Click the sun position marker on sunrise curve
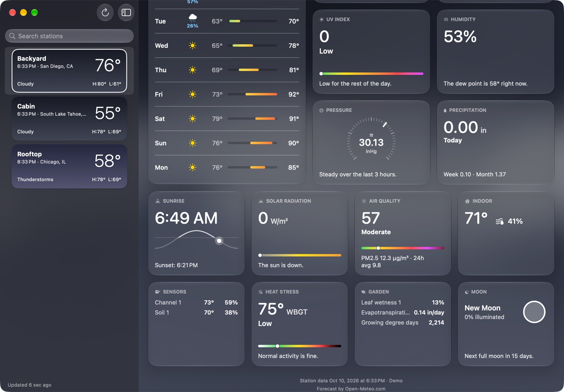The height and width of the screenshot is (392, 564). pyautogui.click(x=219, y=241)
